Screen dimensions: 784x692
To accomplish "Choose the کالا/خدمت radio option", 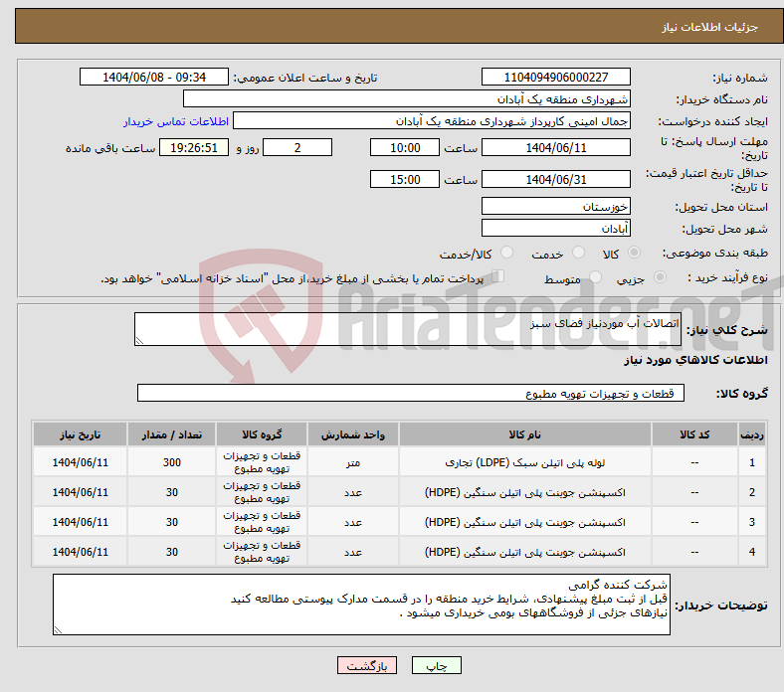I will 507,254.
